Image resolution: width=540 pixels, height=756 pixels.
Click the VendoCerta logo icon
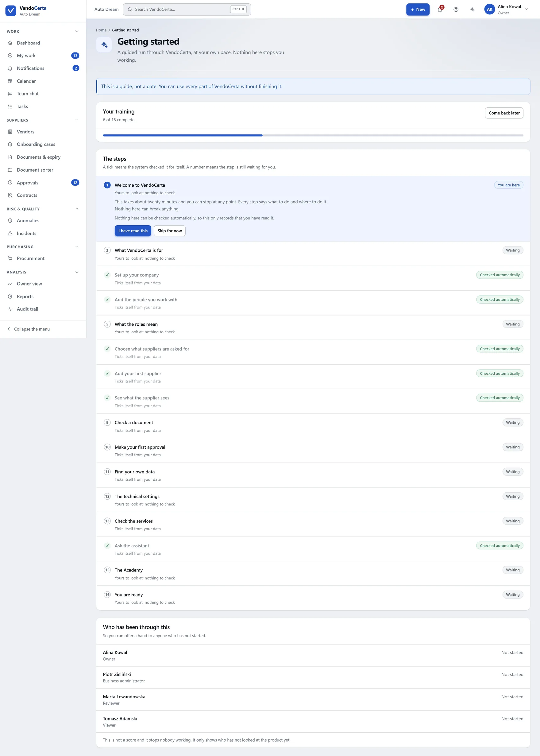11,11
